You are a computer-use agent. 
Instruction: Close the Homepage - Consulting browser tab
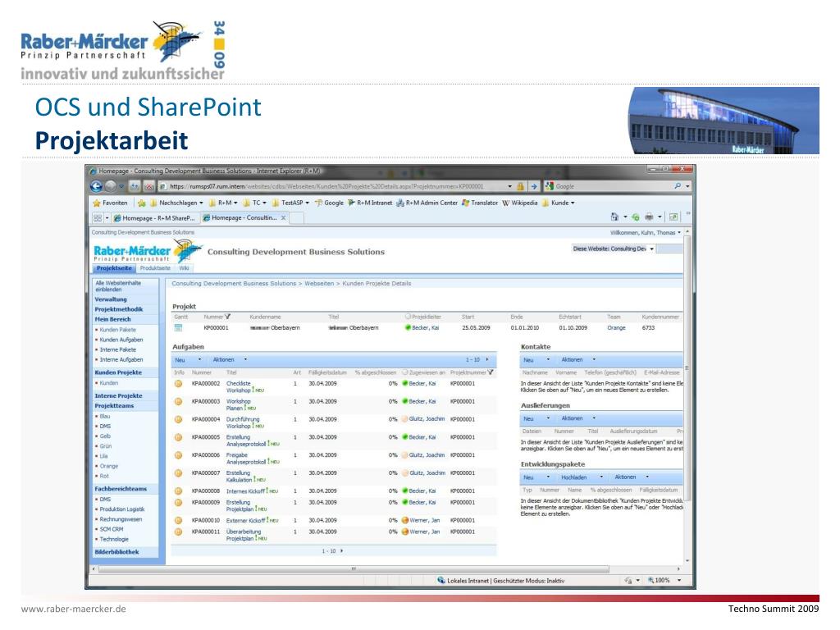click(x=283, y=218)
